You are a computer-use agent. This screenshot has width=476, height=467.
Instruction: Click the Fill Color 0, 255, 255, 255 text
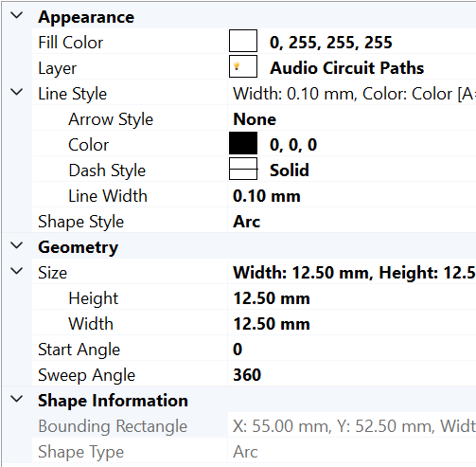coord(331,43)
